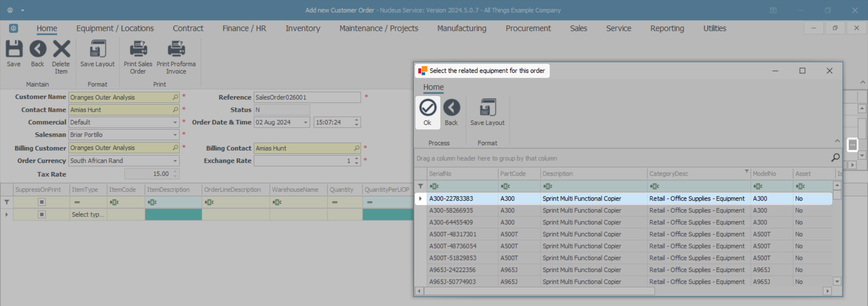The image size is (868, 306).
Task: Sort by ModelNo column header
Action: click(x=772, y=173)
